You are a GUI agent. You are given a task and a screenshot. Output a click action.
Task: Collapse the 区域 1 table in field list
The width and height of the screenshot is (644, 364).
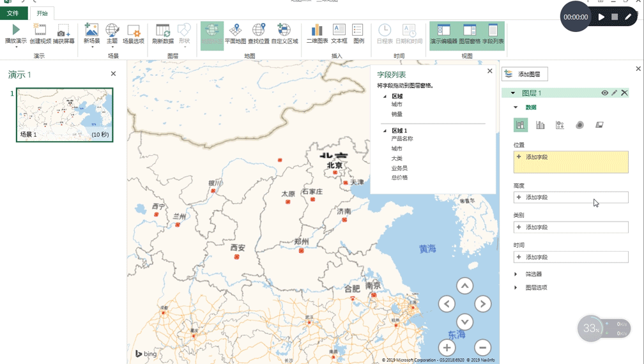[x=385, y=131]
